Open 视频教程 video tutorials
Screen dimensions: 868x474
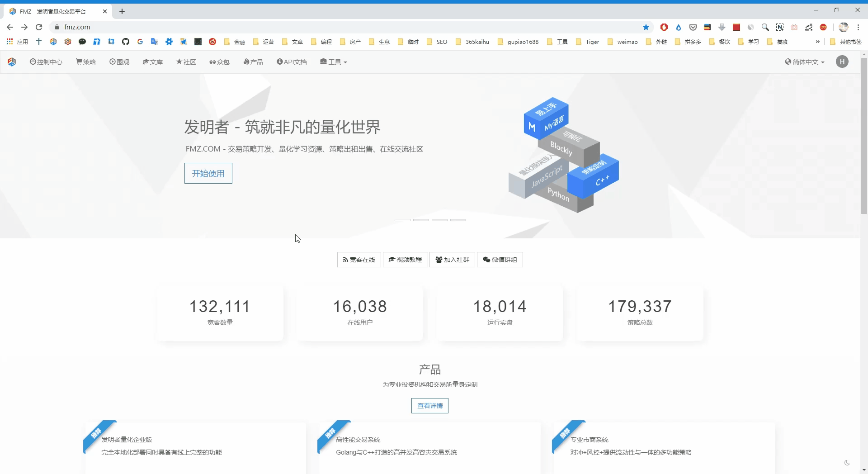tap(406, 260)
